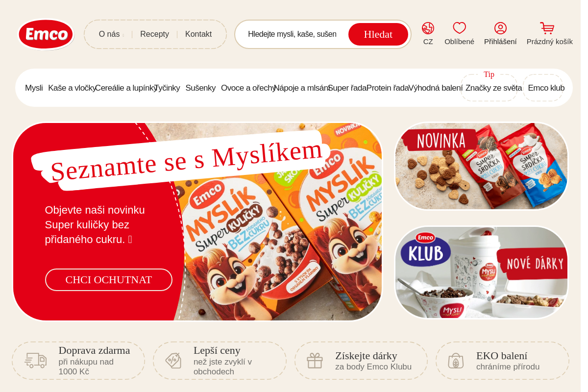The width and height of the screenshot is (588, 392).
Task: Expand the O nás dropdown menu
Action: [111, 34]
